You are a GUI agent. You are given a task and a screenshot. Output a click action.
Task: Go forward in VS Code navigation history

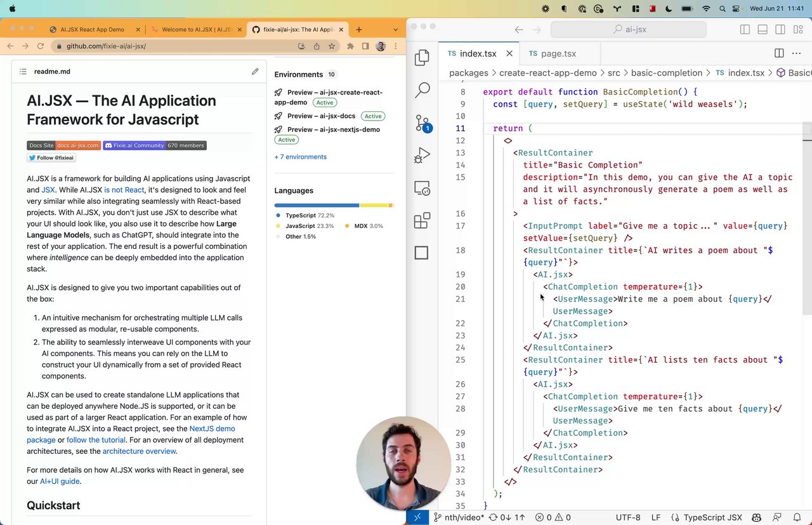click(x=537, y=29)
